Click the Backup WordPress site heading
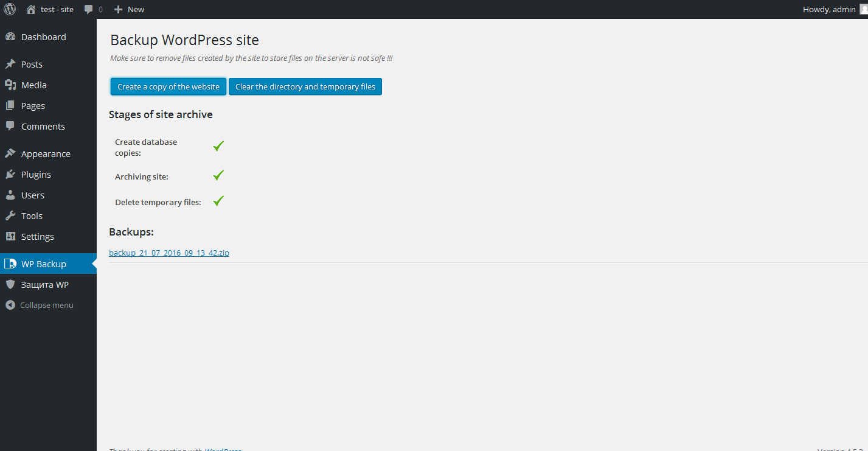The width and height of the screenshot is (868, 451). (184, 40)
